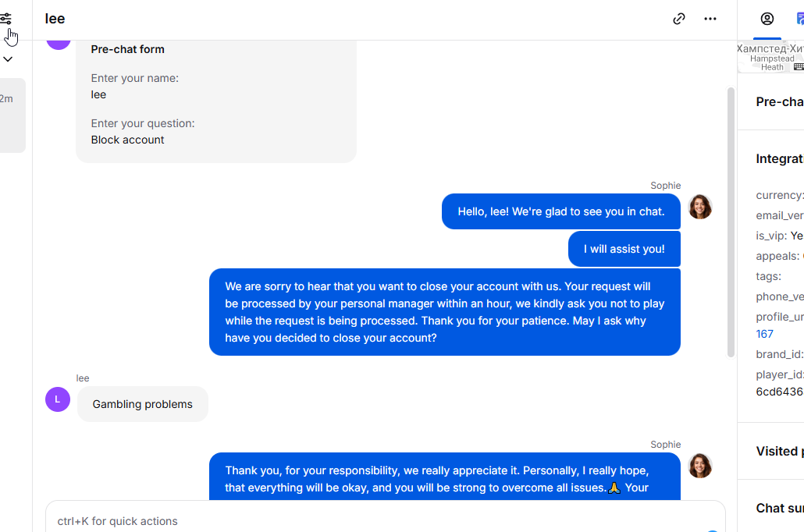Select the chat item from 2m ago

[12, 115]
